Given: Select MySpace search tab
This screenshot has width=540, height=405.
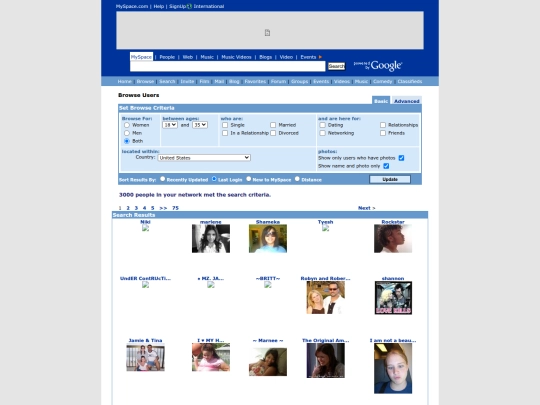Looking at the screenshot, I should click(141, 57).
